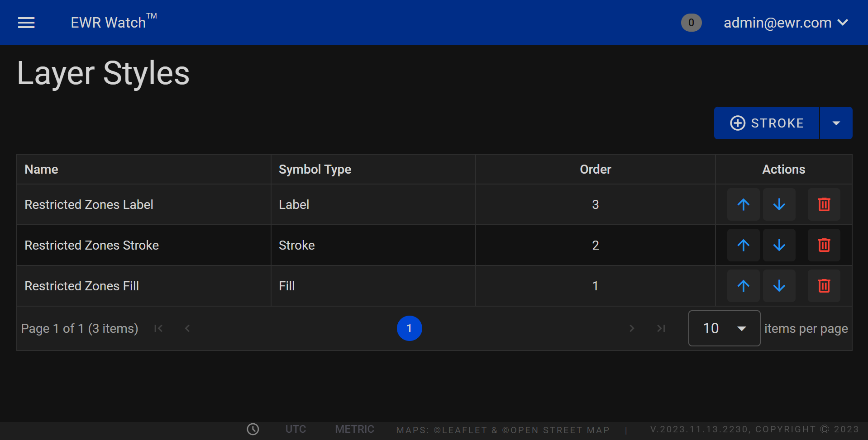Click the Label symbol type cell
The image size is (868, 440).
[x=373, y=204]
